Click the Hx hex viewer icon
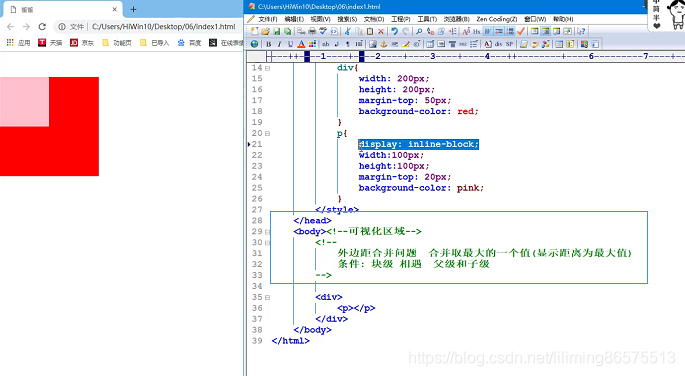This screenshot has height=376, width=685. point(477,31)
